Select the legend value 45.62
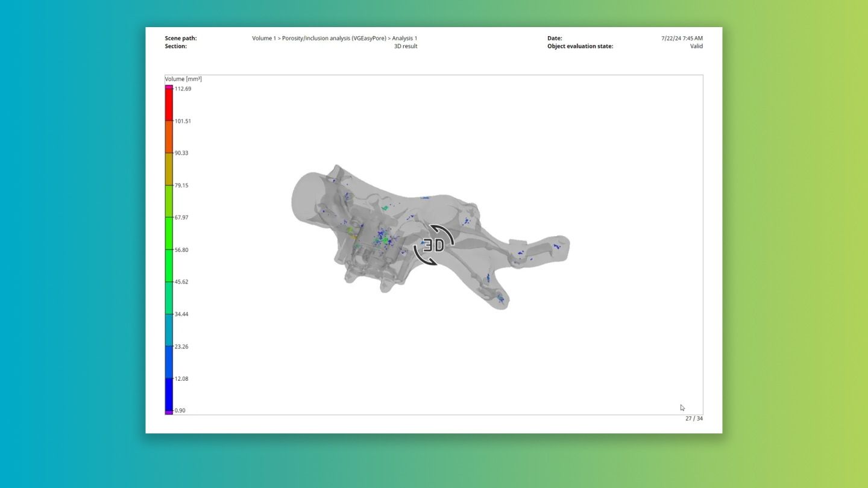The width and height of the screenshot is (868, 488). (181, 282)
